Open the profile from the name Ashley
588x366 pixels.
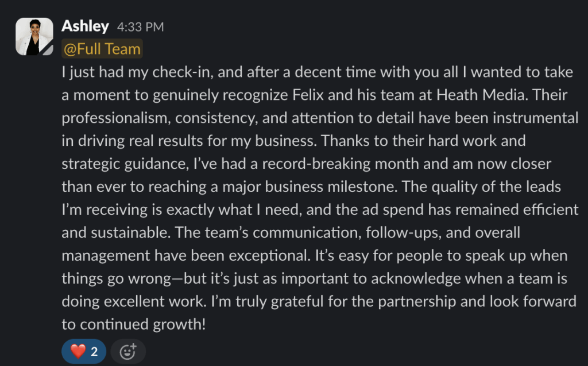pos(85,26)
